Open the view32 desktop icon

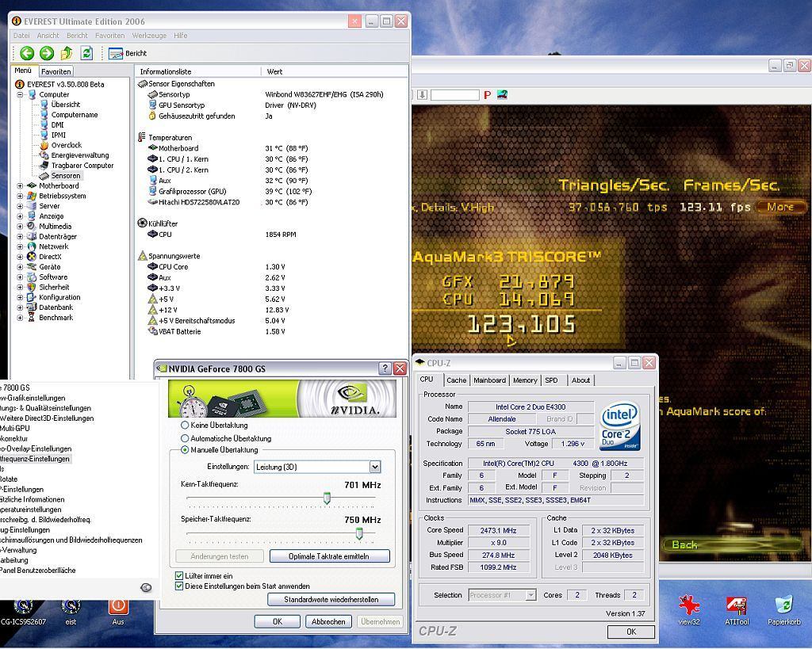click(x=689, y=611)
